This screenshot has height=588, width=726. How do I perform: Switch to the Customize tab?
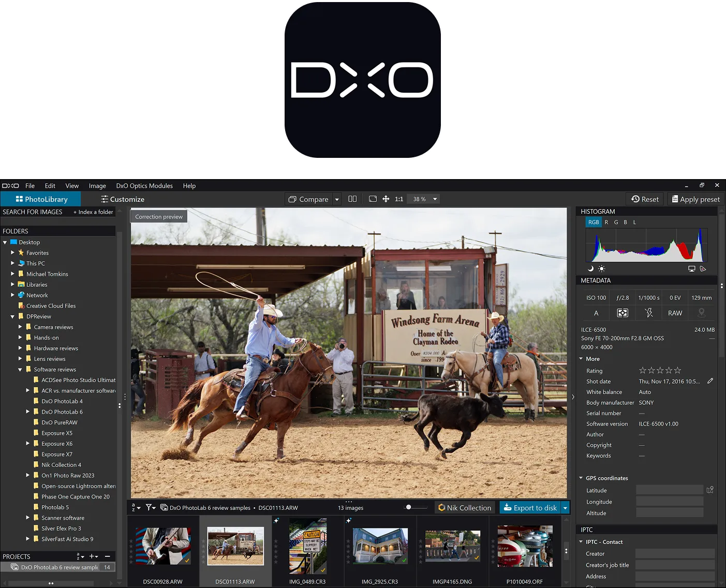123,199
